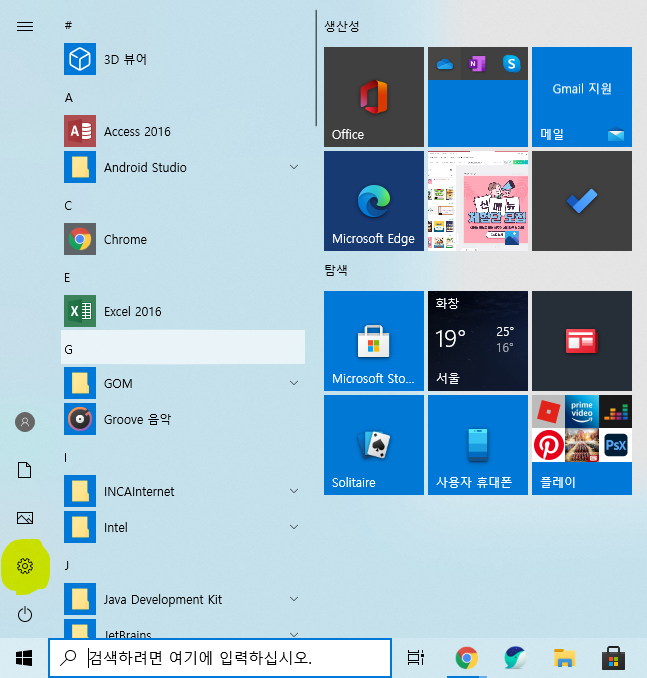Screen dimensions: 647x678
Task: Launch Microsoft Edge tile
Action: [374, 201]
